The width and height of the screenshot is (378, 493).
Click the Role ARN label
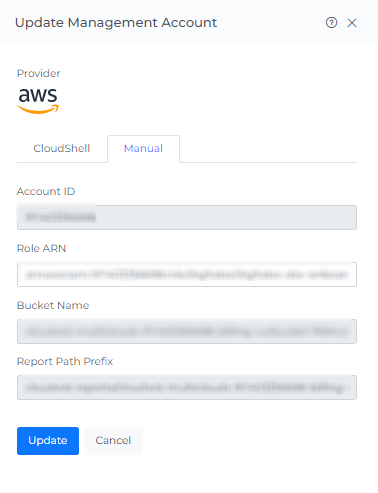[41, 248]
